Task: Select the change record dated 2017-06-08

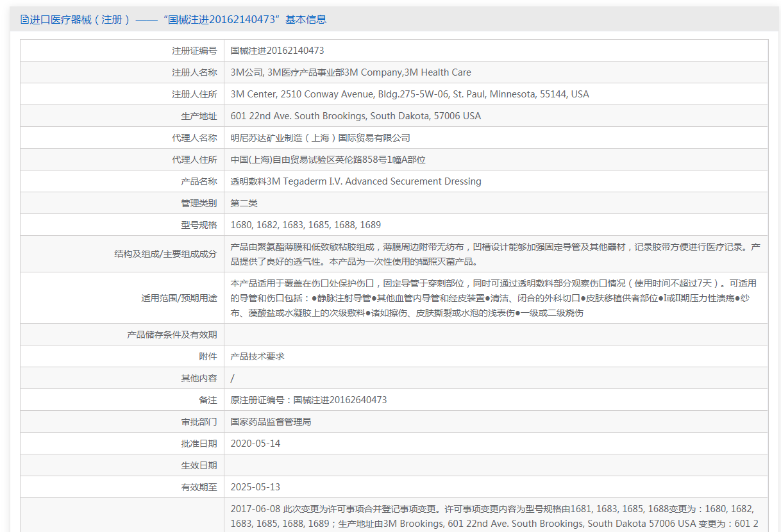Action: (x=494, y=517)
